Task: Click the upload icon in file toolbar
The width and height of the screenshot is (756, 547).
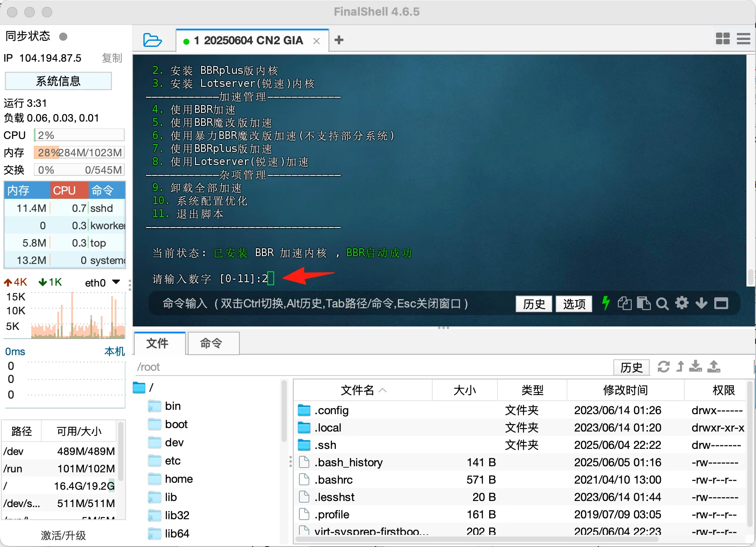Action: (x=713, y=367)
